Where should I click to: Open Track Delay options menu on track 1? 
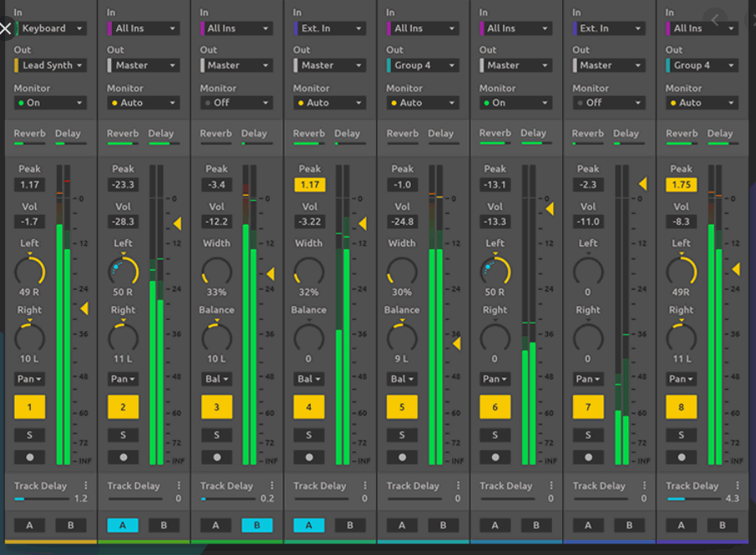tap(85, 486)
